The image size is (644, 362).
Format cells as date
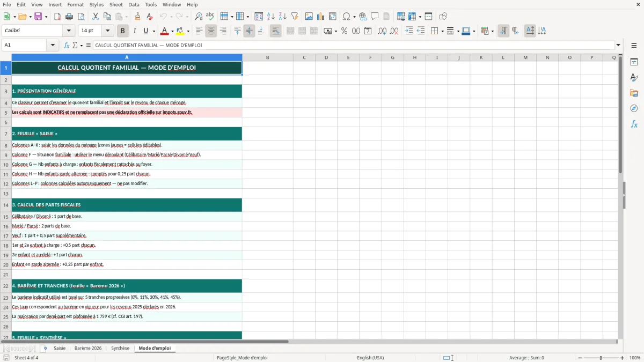point(368,31)
